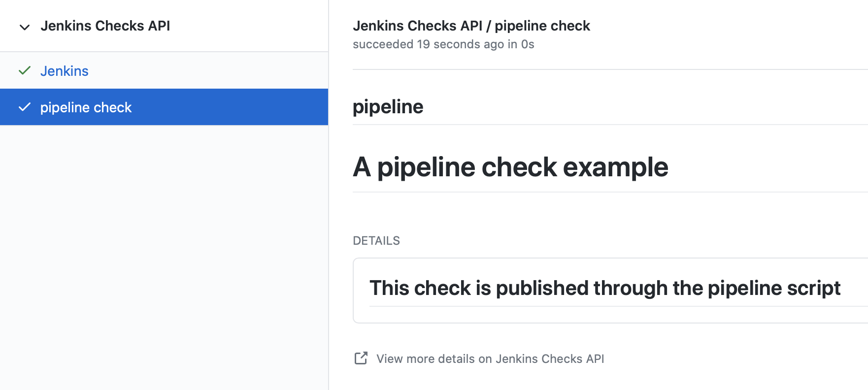The width and height of the screenshot is (868, 390).
Task: Open View more details on Jenkins Checks API
Action: coord(490,358)
